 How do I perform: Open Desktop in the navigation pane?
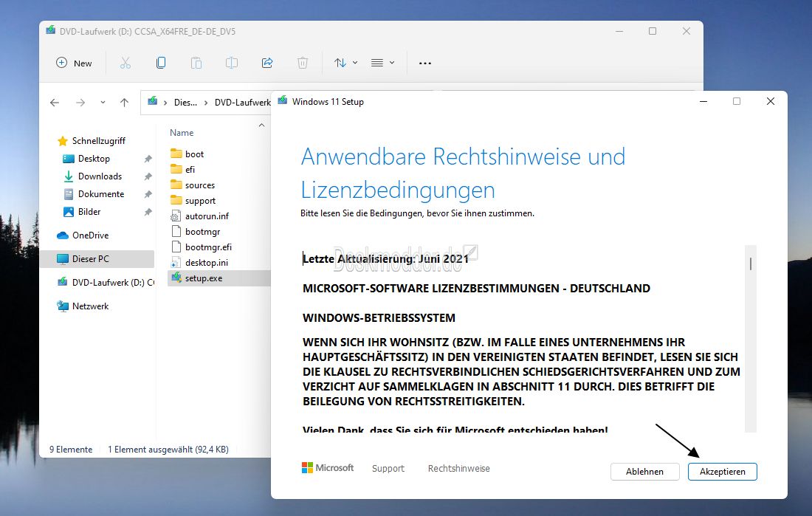coord(94,159)
